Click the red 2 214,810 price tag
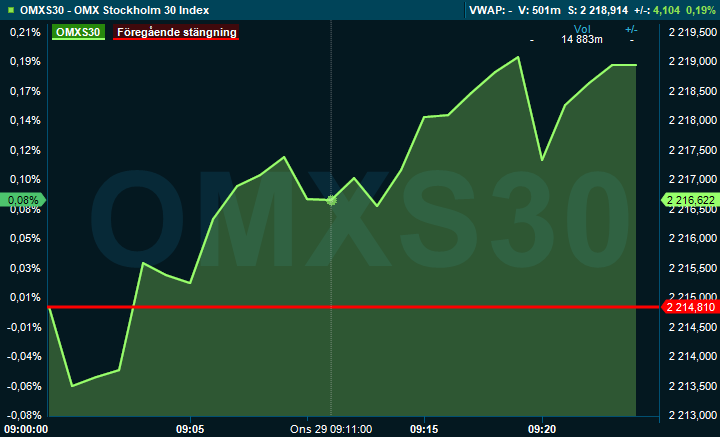Screen dimensions: 720x437 click(689, 307)
